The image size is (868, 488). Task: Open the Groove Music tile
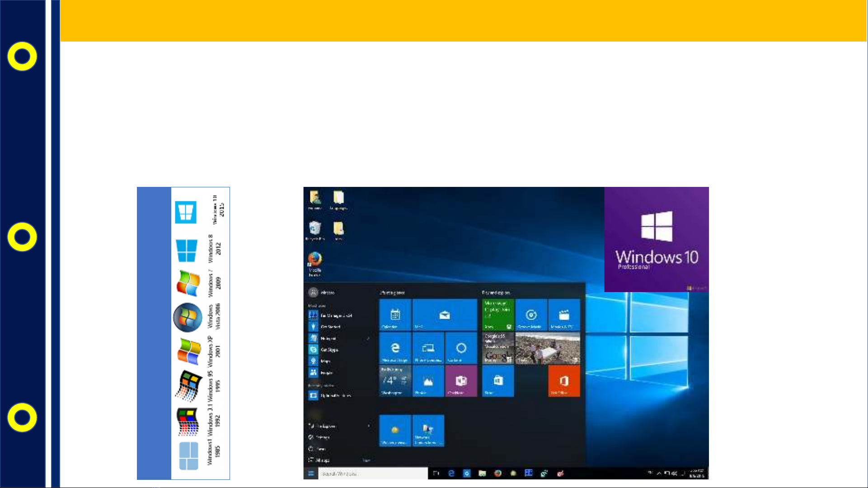(x=531, y=315)
